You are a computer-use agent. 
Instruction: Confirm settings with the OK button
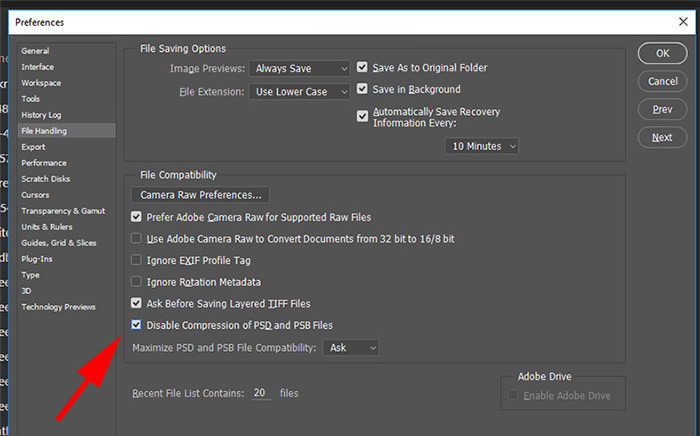pos(662,54)
